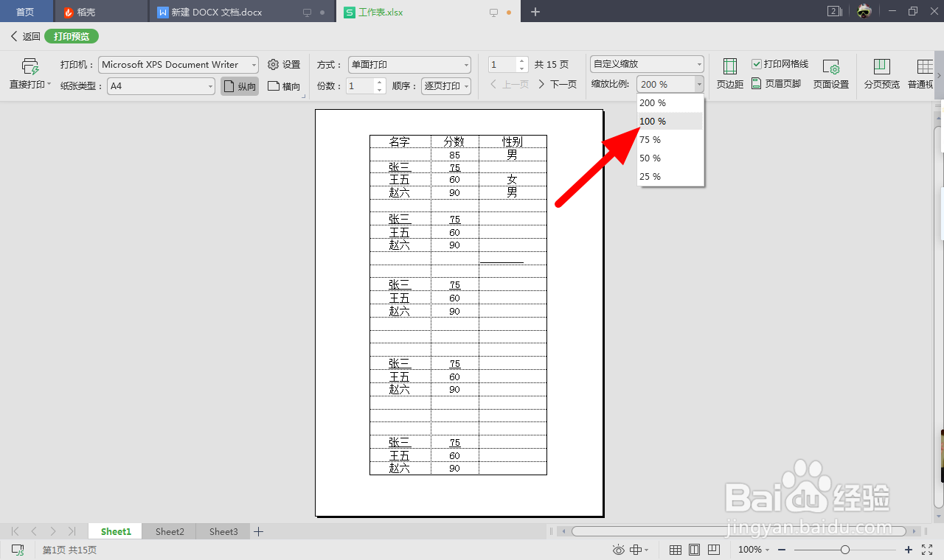Open the 页边距 (page margins) panel
This screenshot has height=560, width=944.
[x=729, y=73]
